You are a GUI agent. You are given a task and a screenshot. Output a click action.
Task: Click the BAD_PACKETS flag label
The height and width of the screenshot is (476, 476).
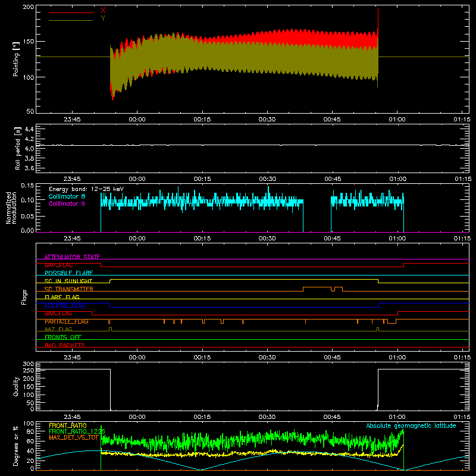coord(65,345)
